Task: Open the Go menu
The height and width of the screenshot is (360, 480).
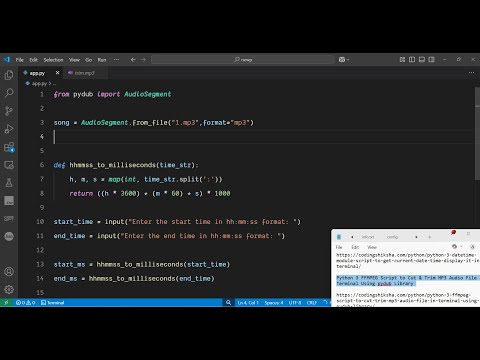Action: tap(89, 60)
